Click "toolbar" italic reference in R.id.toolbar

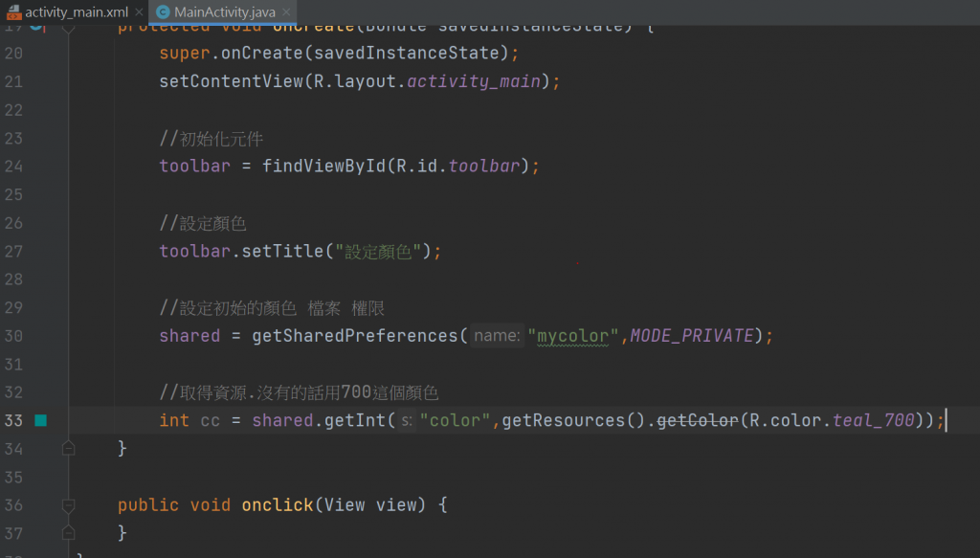(x=484, y=167)
